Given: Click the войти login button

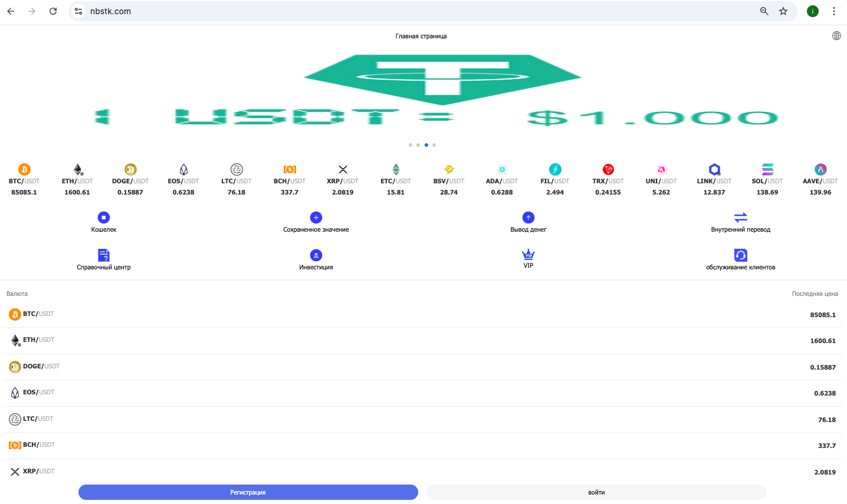Looking at the screenshot, I should [596, 492].
